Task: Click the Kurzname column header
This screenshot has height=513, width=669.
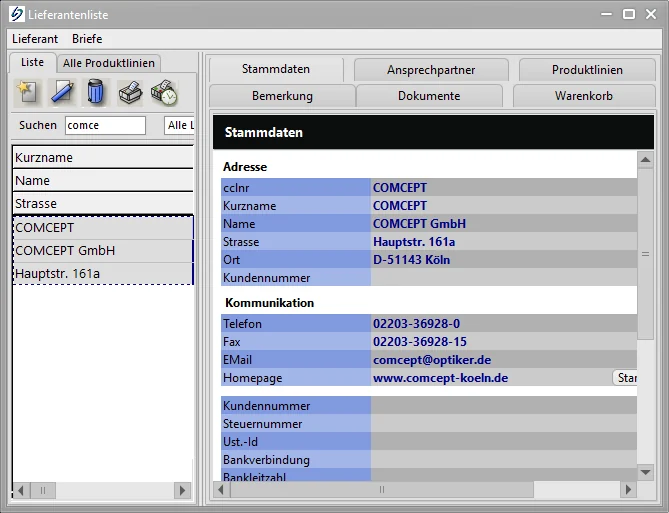Action: coord(103,157)
